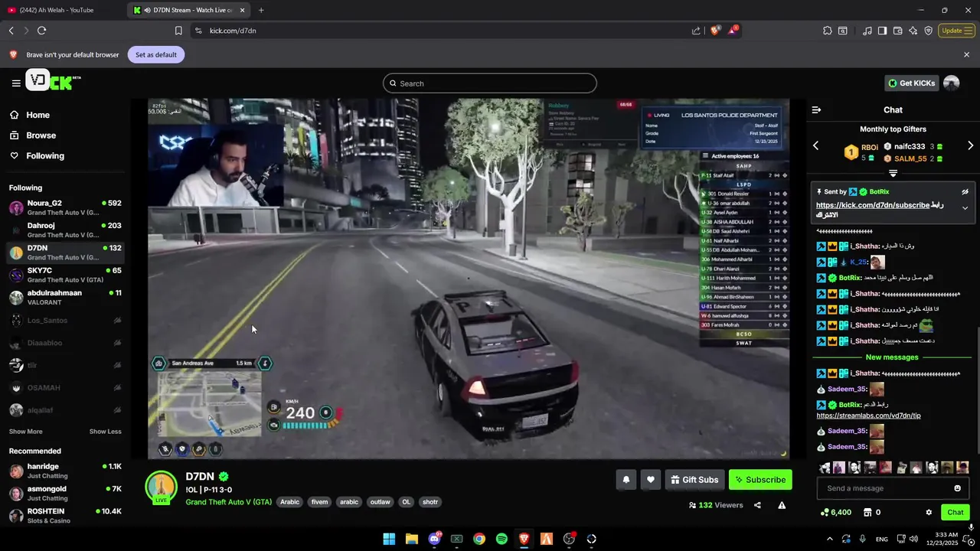Toggle the browser sidebar panel
The height and width of the screenshot is (551, 980).
[882, 31]
